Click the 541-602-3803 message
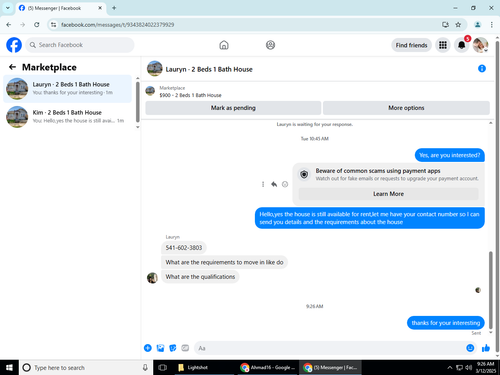Viewport: 500px width, 375px height. click(x=184, y=248)
